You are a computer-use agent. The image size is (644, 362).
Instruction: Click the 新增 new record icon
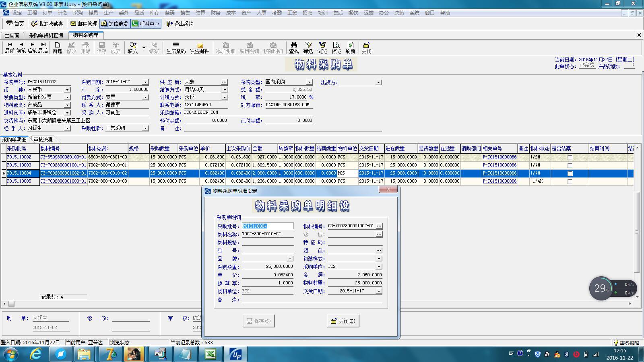[x=57, y=47]
